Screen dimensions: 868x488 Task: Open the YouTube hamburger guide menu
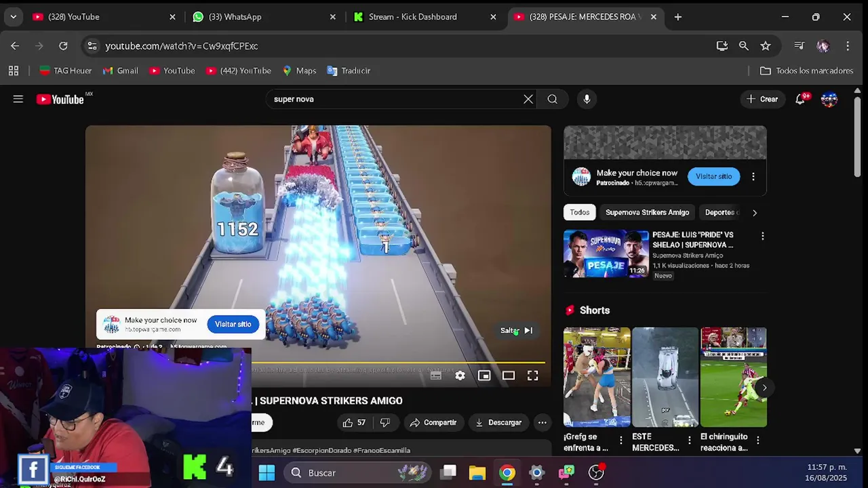(x=18, y=99)
